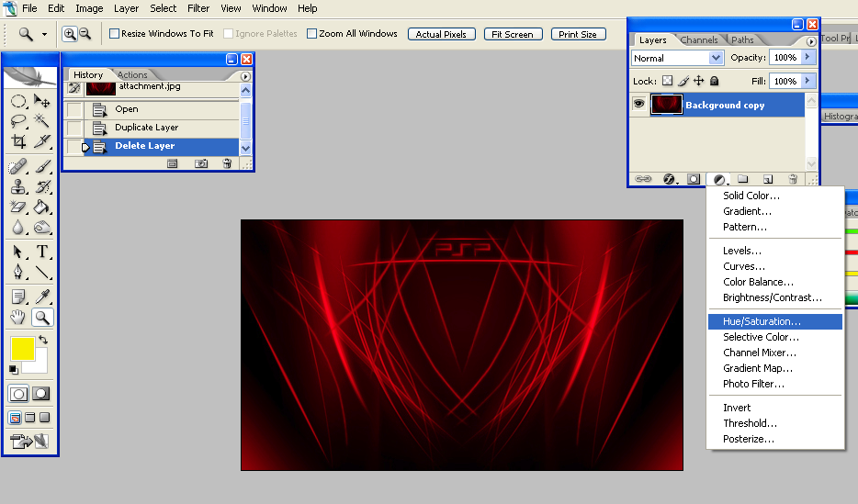Select the Slice tool
The image size is (858, 504).
[x=42, y=141]
